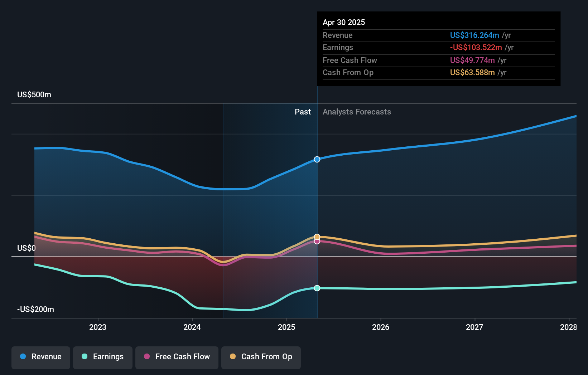Viewport: 588px width, 375px height.
Task: Toggle the Earnings series visibility
Action: click(102, 357)
